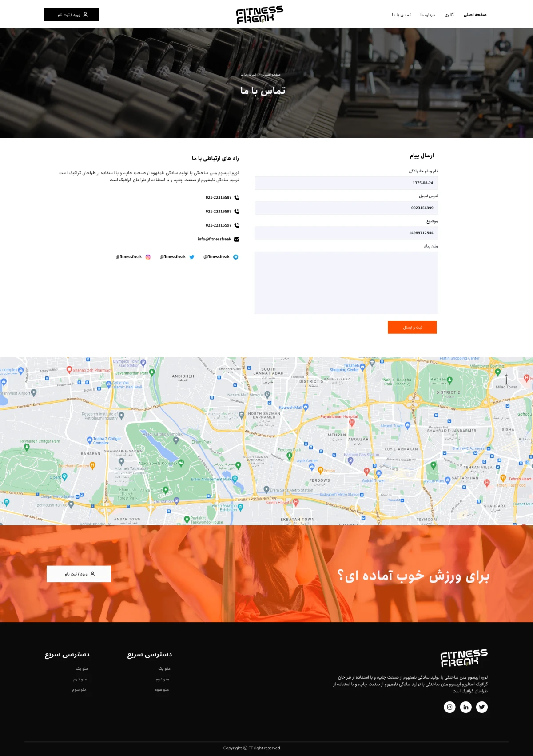Image resolution: width=533 pixels, height=756 pixels.
Task: Open the Instagram icon in the footer
Action: click(449, 707)
